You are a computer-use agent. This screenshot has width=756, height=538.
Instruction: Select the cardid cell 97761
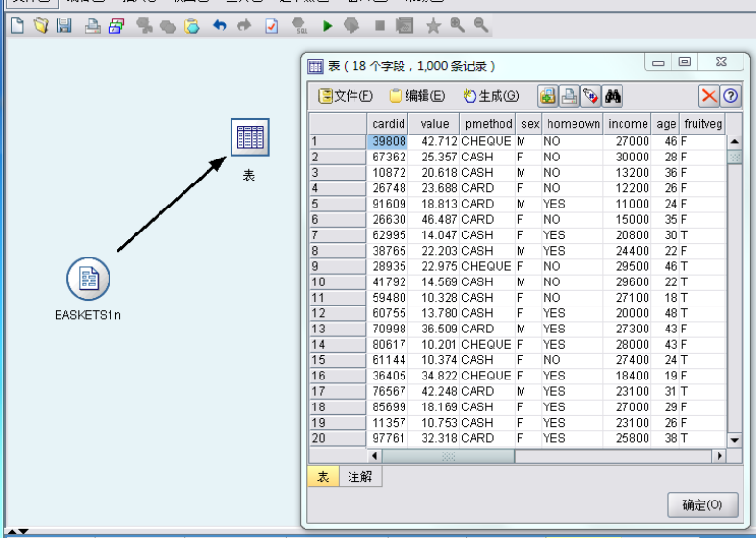(389, 438)
